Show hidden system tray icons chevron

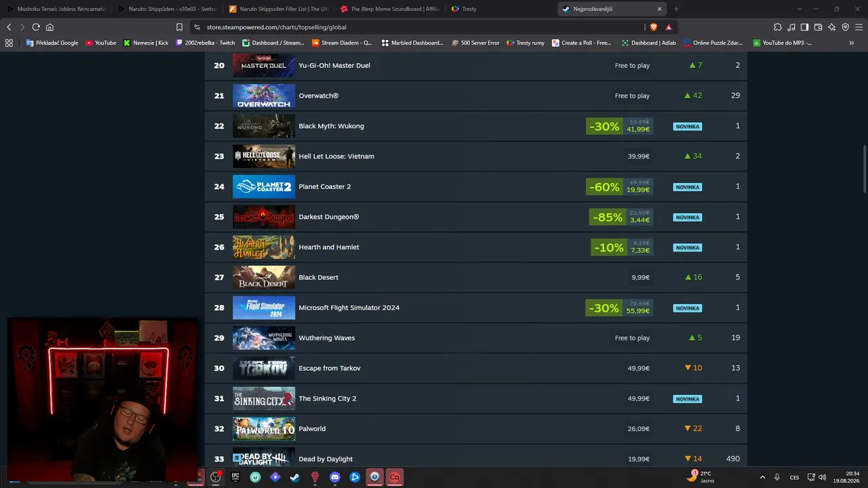[x=762, y=477]
